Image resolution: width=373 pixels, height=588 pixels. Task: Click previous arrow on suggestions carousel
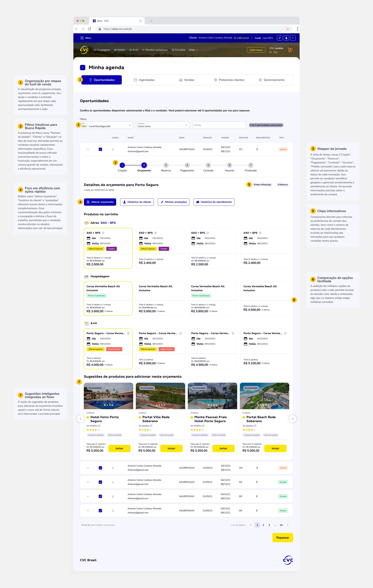[80, 418]
